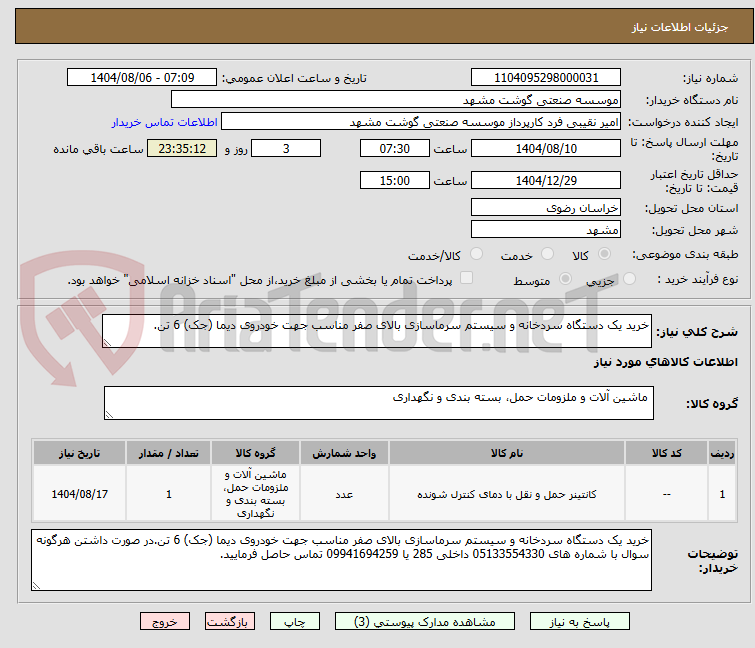This screenshot has width=755, height=648.
Task: Select the کالا/خدمت radio button
Action: (x=476, y=254)
